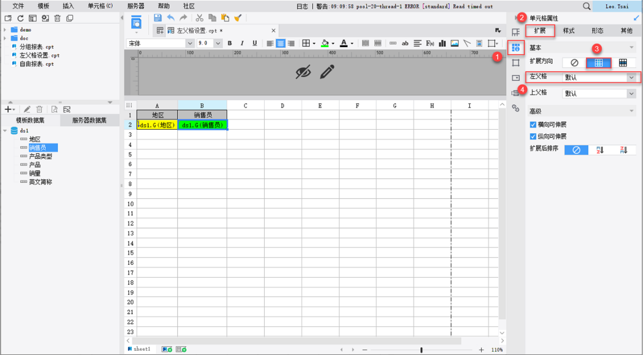
Task: Open the 分组报表.cpt file
Action: (x=37, y=47)
